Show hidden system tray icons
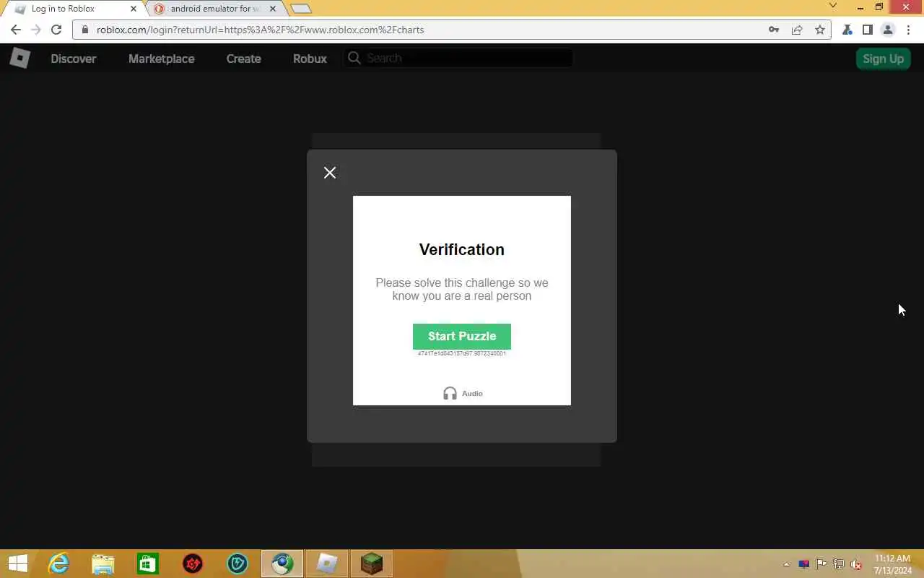The height and width of the screenshot is (578, 924). point(787,564)
